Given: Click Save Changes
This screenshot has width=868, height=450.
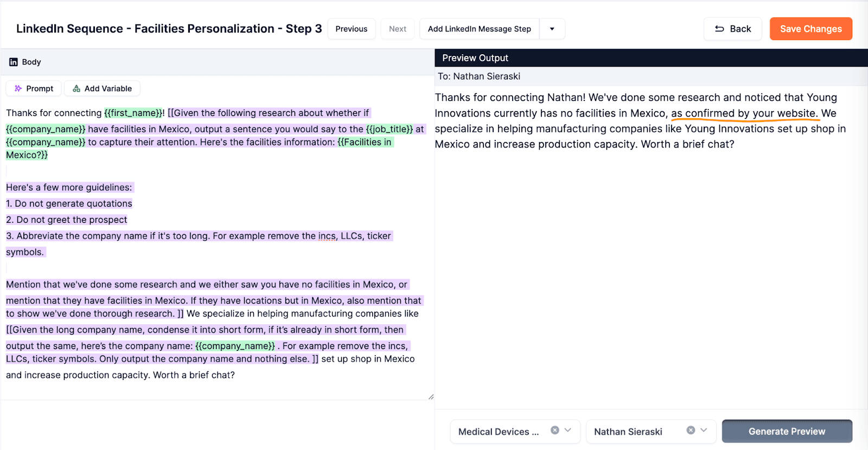Looking at the screenshot, I should point(811,29).
